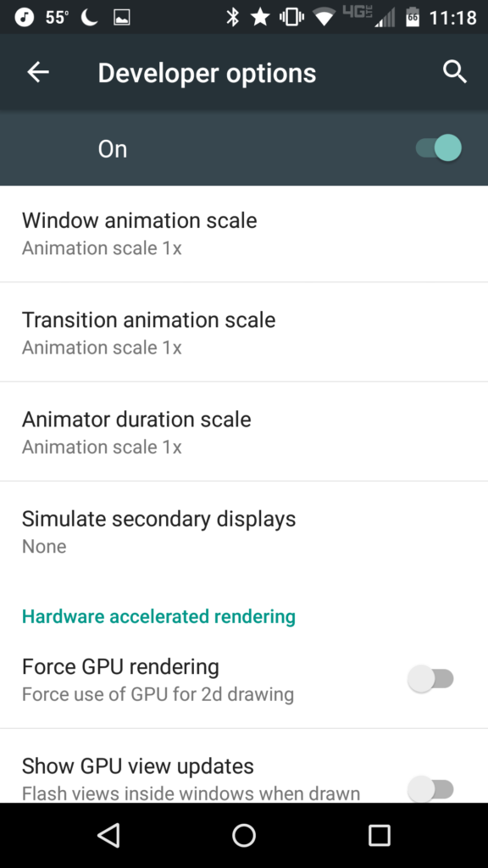Open Animator duration scale options
Image resolution: width=488 pixels, height=868 pixels.
[x=244, y=431]
